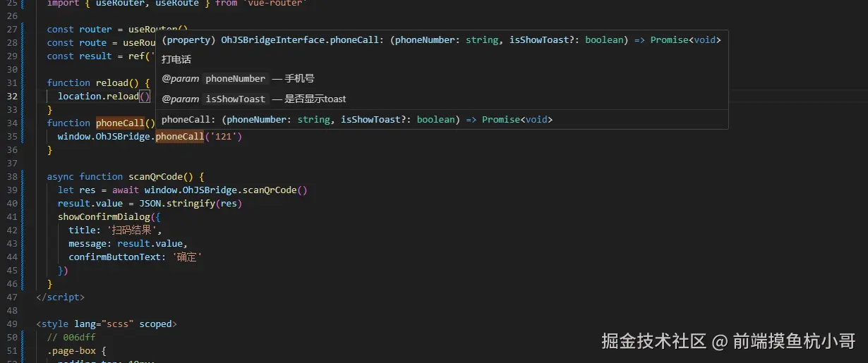The image size is (868, 363).
Task: Click the closing </script> tag
Action: [x=61, y=297]
